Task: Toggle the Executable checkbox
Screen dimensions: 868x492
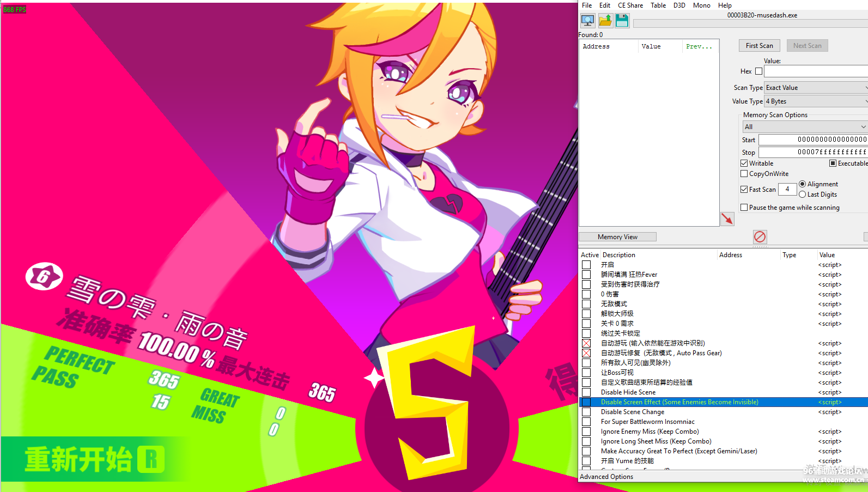Action: [x=833, y=163]
